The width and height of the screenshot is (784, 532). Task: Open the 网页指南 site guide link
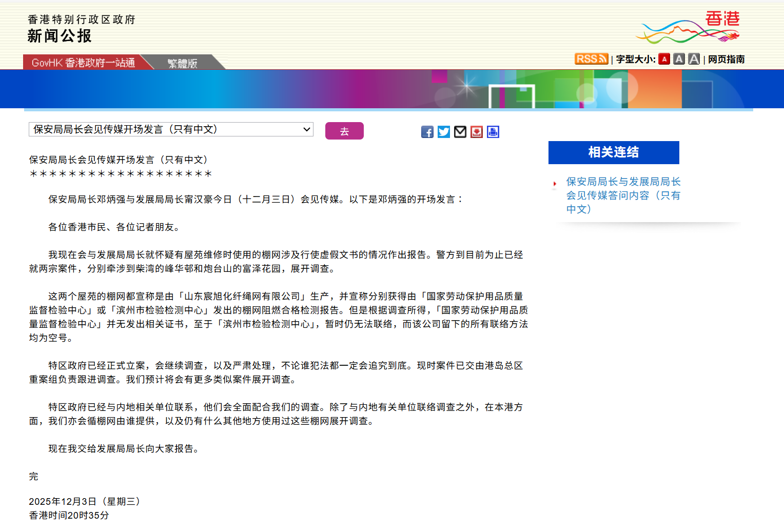click(726, 60)
